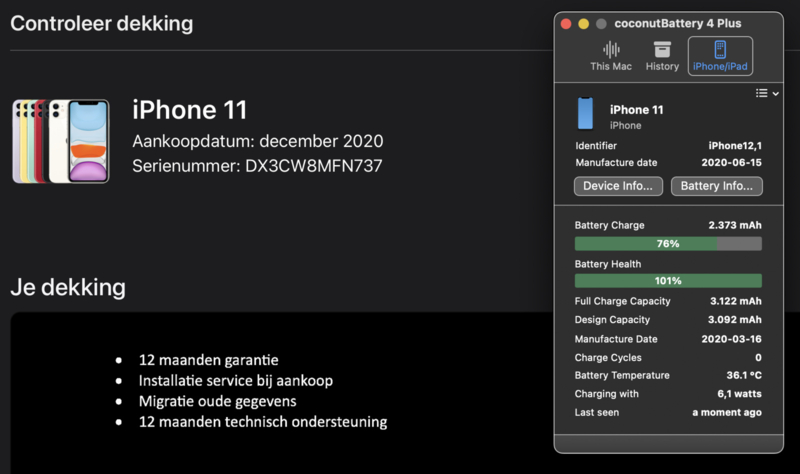The width and height of the screenshot is (800, 474).
Task: Click Aankoopdatum: december 2020 text
Action: tap(258, 141)
